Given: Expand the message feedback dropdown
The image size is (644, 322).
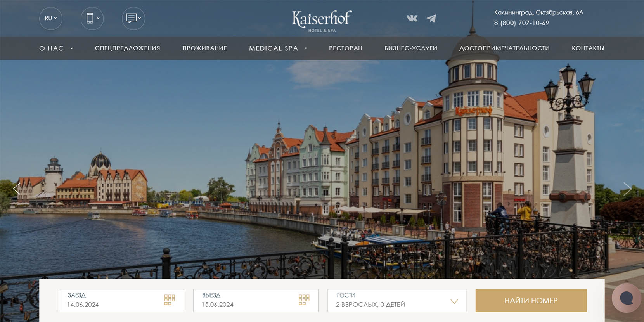Looking at the screenshot, I should pyautogui.click(x=133, y=18).
